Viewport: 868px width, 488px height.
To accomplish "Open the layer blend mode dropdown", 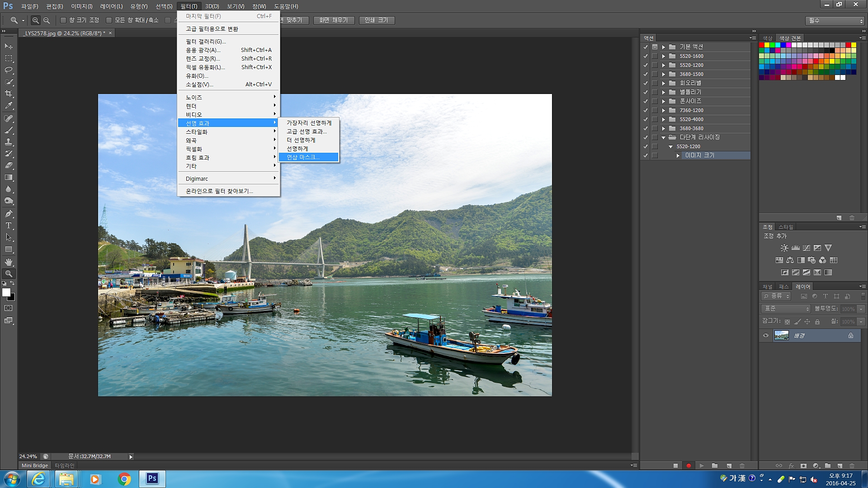I will [x=787, y=309].
